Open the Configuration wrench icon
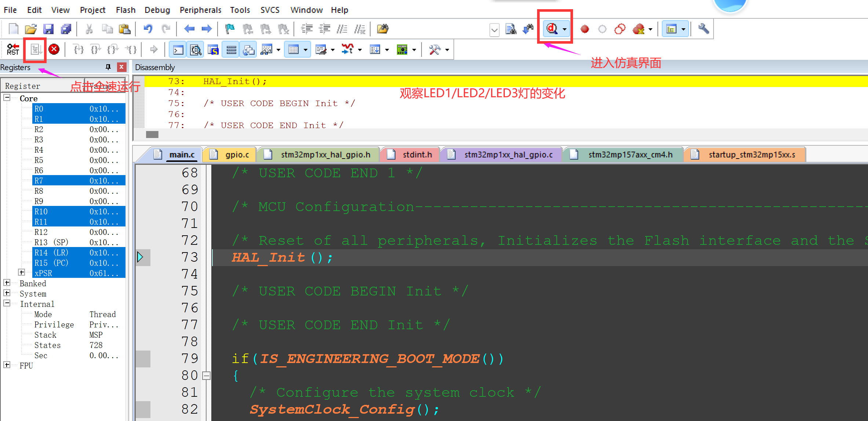The width and height of the screenshot is (868, 421). click(x=703, y=29)
